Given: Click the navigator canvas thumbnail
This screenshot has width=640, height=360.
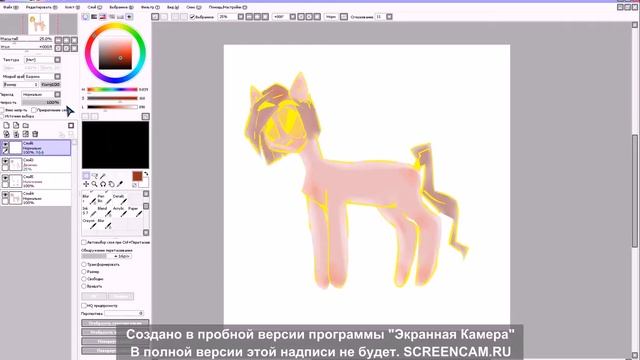Looking at the screenshot, I should (x=38, y=24).
